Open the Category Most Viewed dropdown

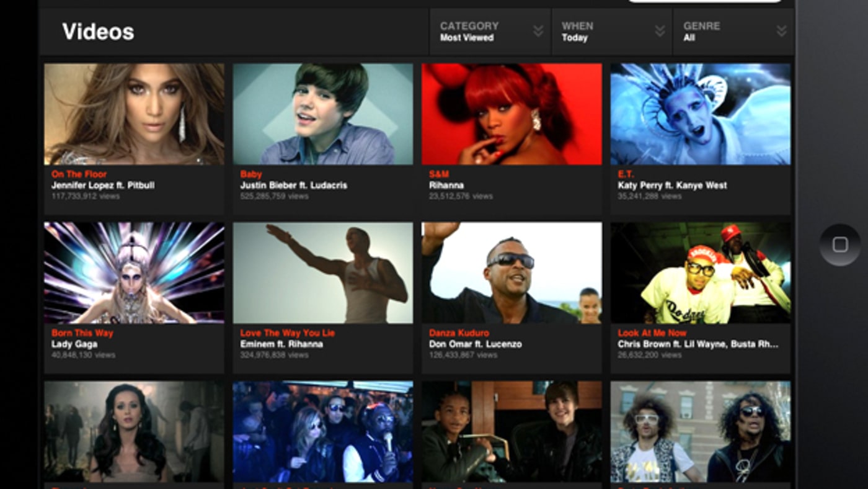tap(490, 32)
